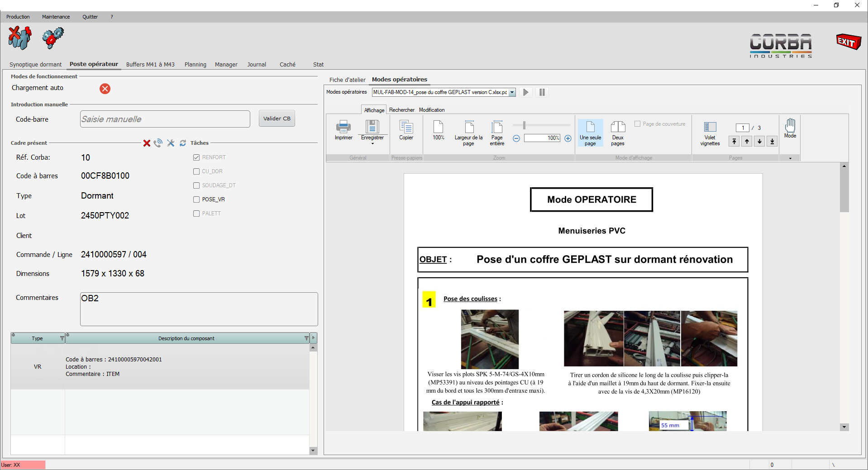Click the zoom slider handle
868x470 pixels.
[x=524, y=125]
